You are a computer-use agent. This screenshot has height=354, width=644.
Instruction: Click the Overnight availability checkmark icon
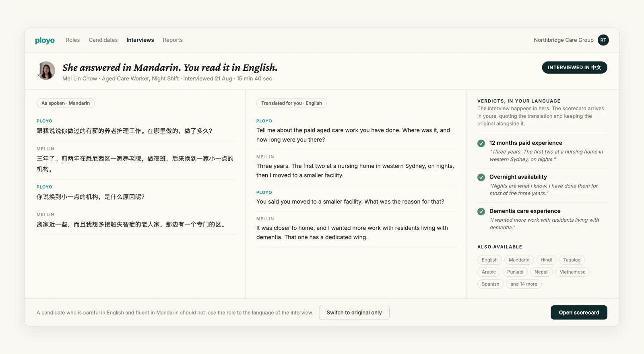pos(481,177)
